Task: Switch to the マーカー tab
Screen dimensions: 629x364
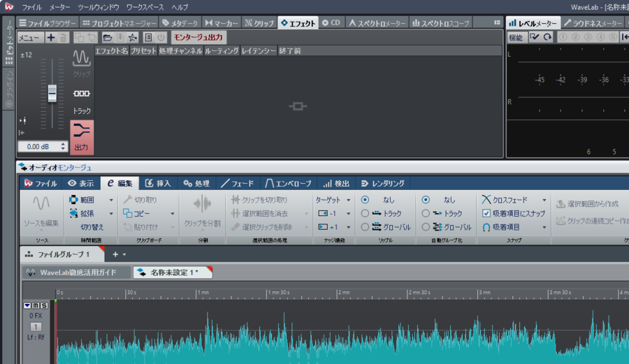Action: (222, 23)
